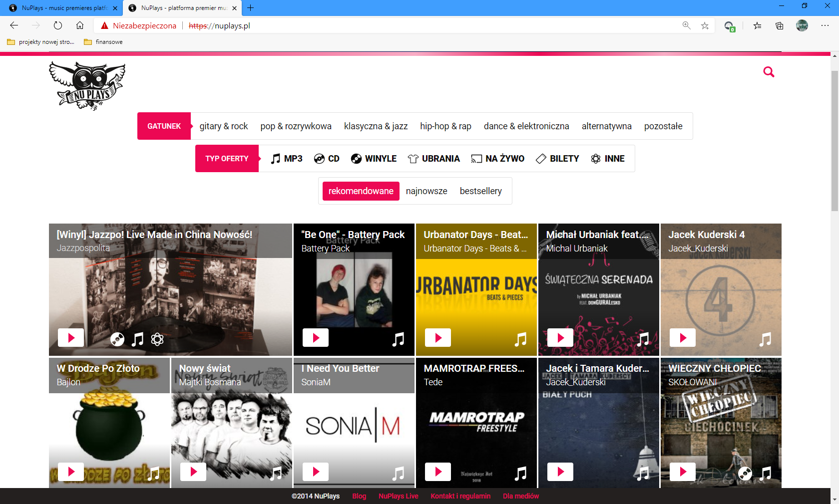Play the Jacek i Tamara Kuderscy preview
This screenshot has height=504, width=839.
point(560,472)
